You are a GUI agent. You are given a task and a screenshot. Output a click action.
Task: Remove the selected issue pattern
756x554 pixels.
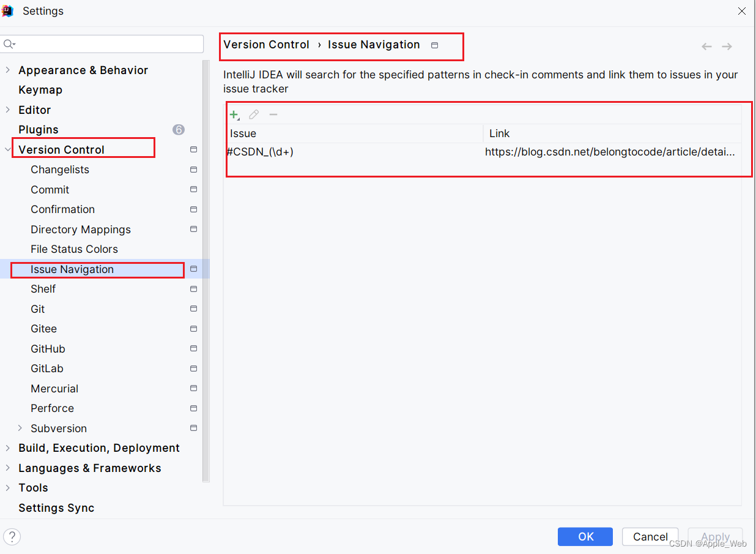tap(273, 114)
